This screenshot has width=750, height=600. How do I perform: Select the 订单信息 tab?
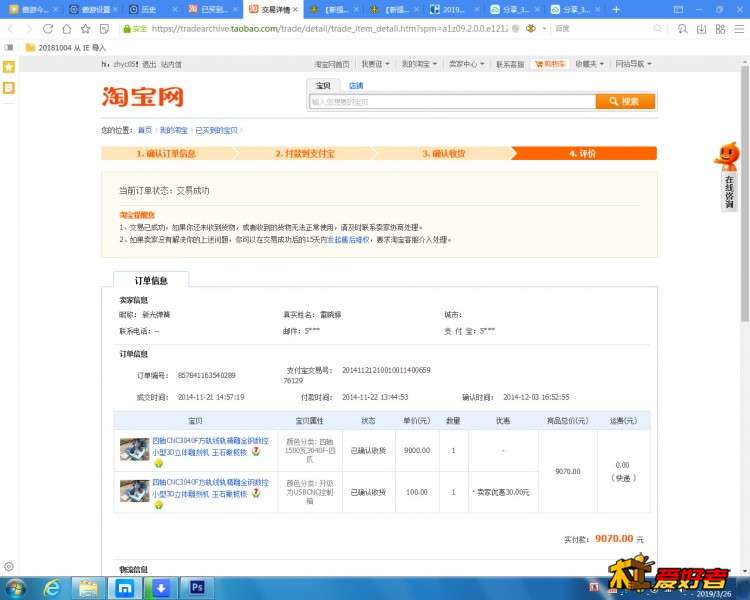[151, 280]
